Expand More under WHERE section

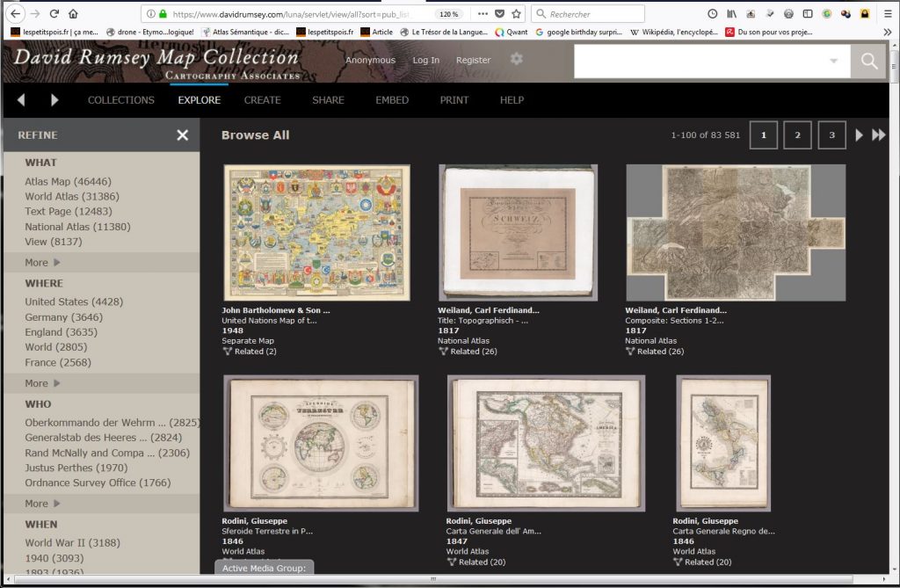pos(42,383)
